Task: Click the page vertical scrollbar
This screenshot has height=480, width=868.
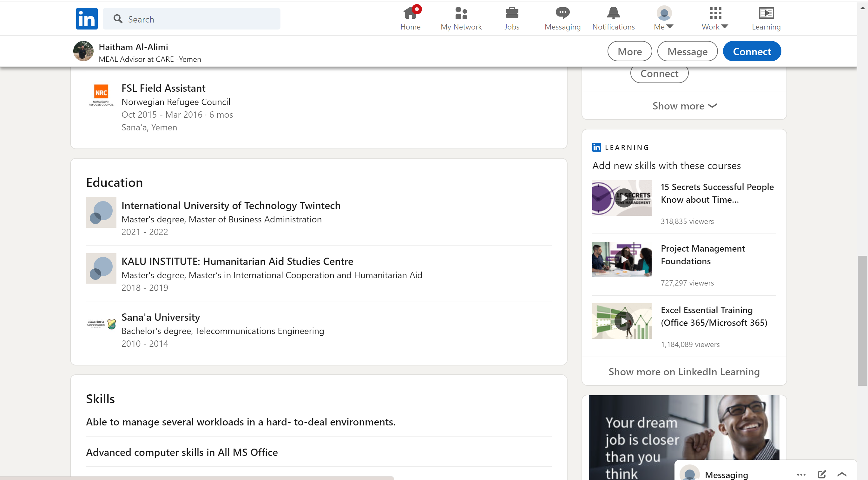Action: (862, 320)
